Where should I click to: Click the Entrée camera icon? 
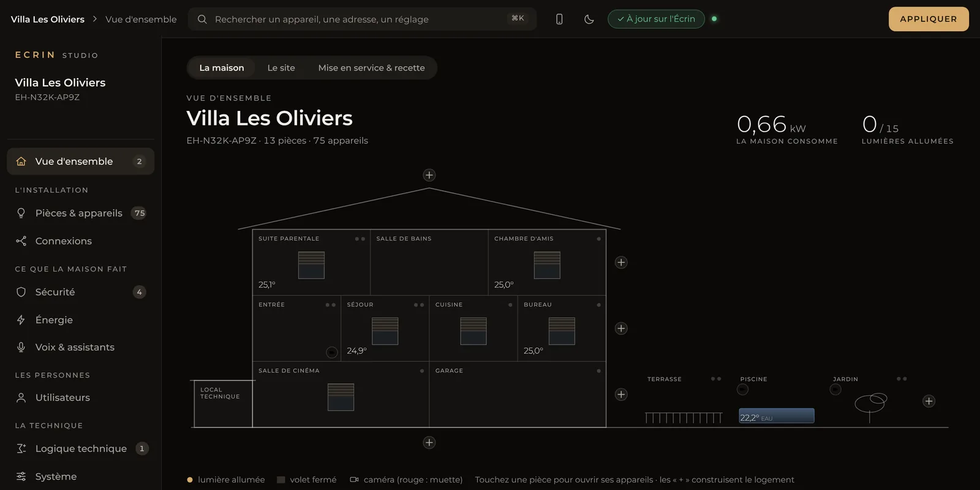coord(332,352)
